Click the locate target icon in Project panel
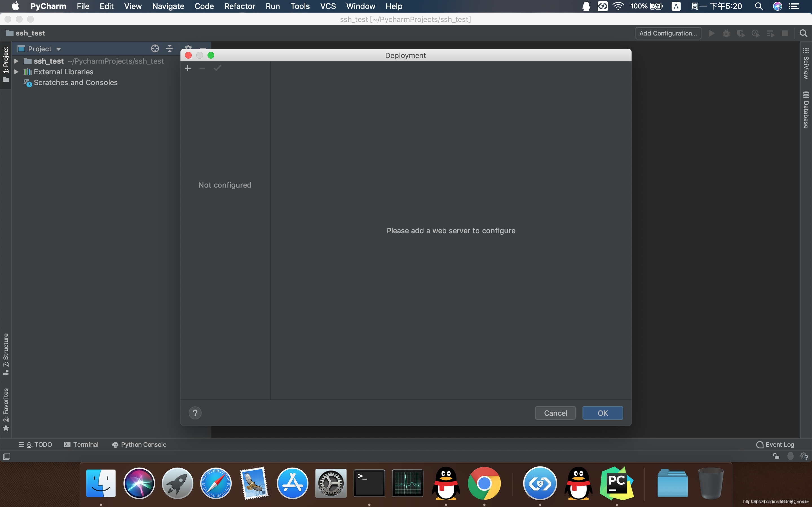 click(x=155, y=49)
